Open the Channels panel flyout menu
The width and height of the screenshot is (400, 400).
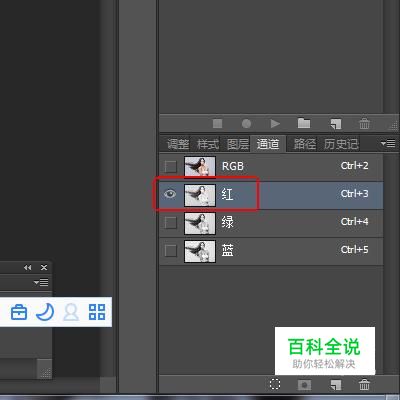click(x=388, y=143)
